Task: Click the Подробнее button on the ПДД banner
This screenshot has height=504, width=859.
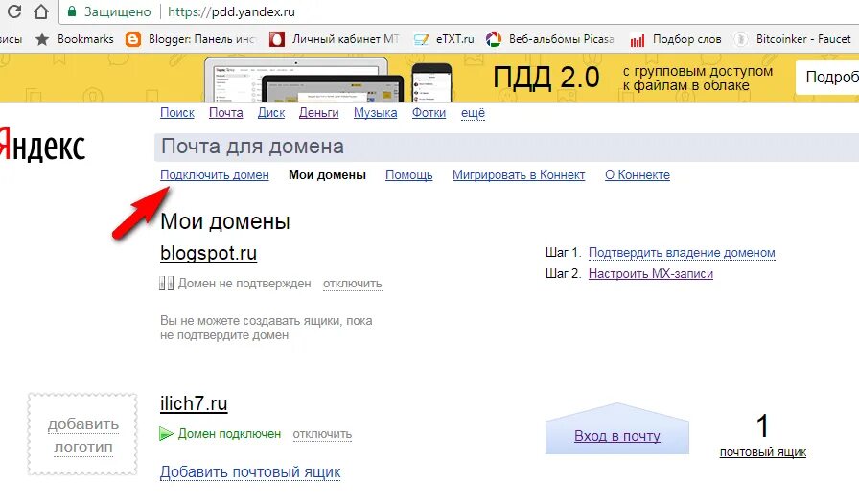Action: click(827, 78)
